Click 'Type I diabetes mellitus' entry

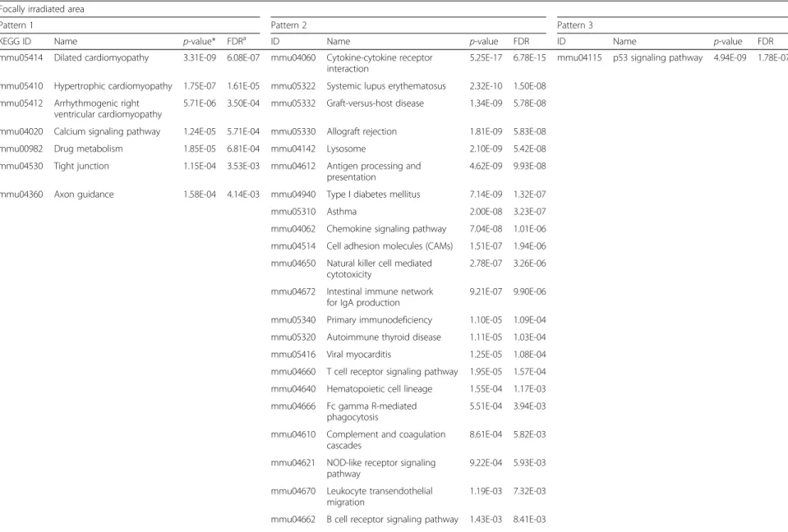pyautogui.click(x=373, y=195)
